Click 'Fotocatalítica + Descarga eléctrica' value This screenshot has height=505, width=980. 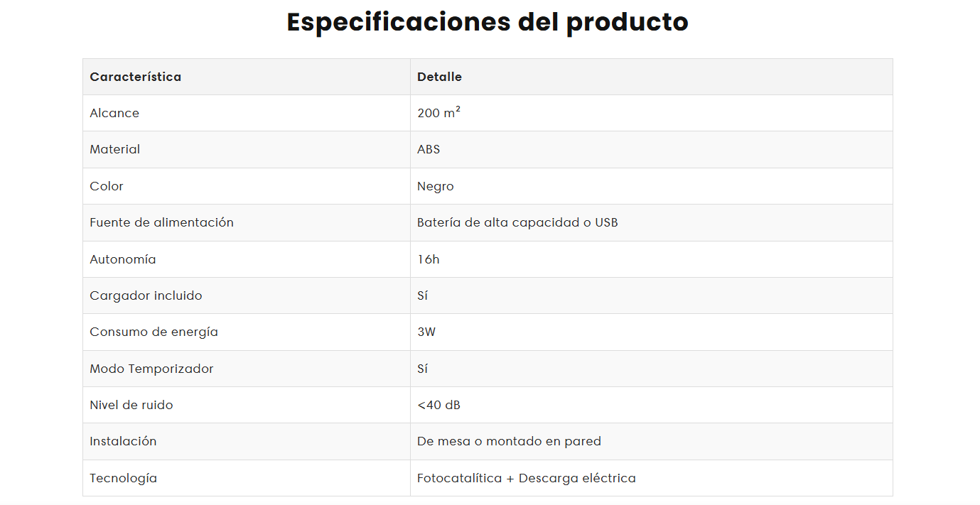point(527,478)
